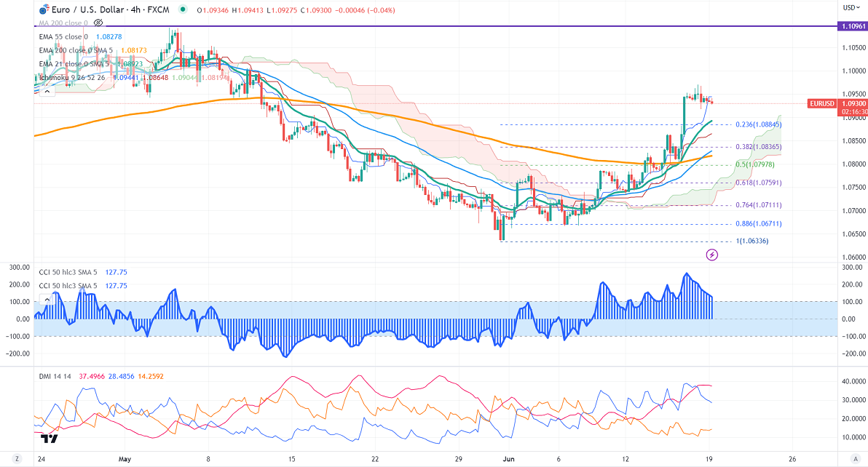
Task: Click the open price value O 1.09346
Action: click(213, 10)
